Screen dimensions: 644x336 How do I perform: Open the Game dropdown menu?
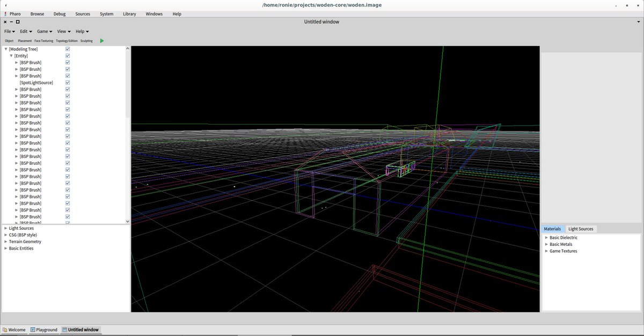click(x=45, y=32)
